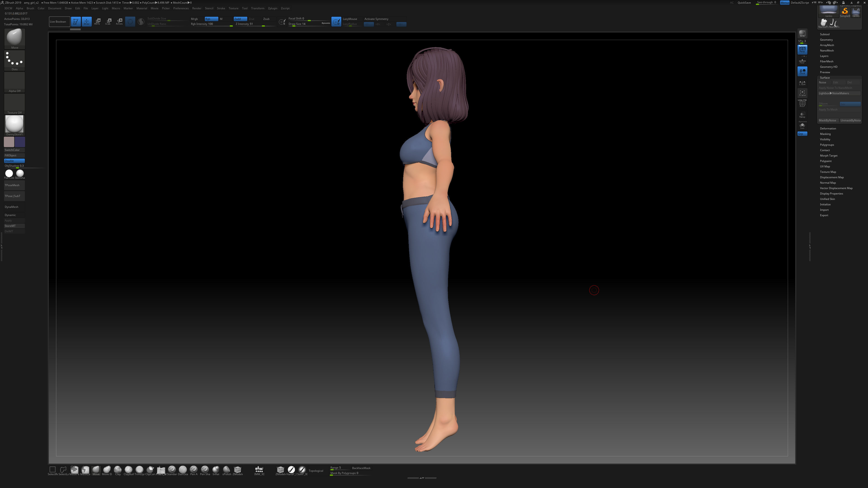Toggle Transp transparency mode
Screen dimensions: 868x488
(x=802, y=115)
